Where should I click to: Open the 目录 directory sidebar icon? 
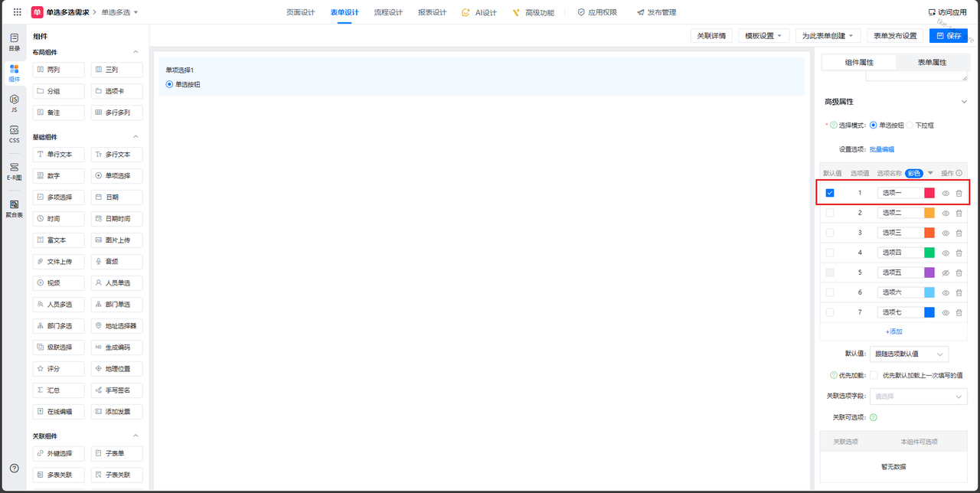coord(14,41)
